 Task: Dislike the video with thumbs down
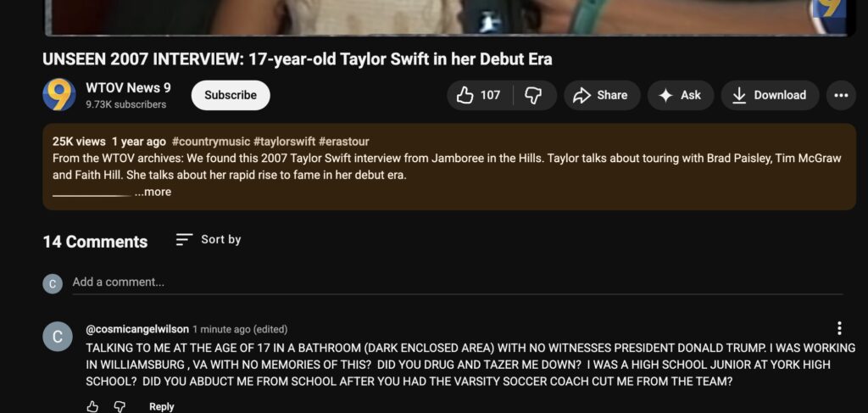(x=534, y=95)
